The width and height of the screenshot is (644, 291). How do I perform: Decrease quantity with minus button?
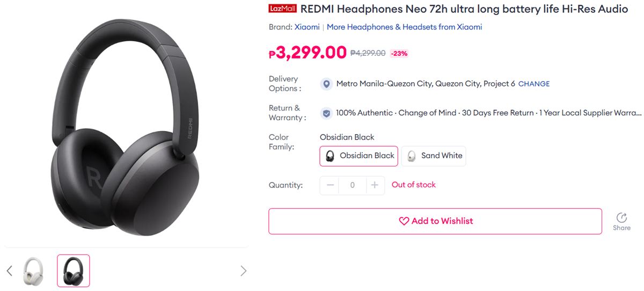(330, 185)
